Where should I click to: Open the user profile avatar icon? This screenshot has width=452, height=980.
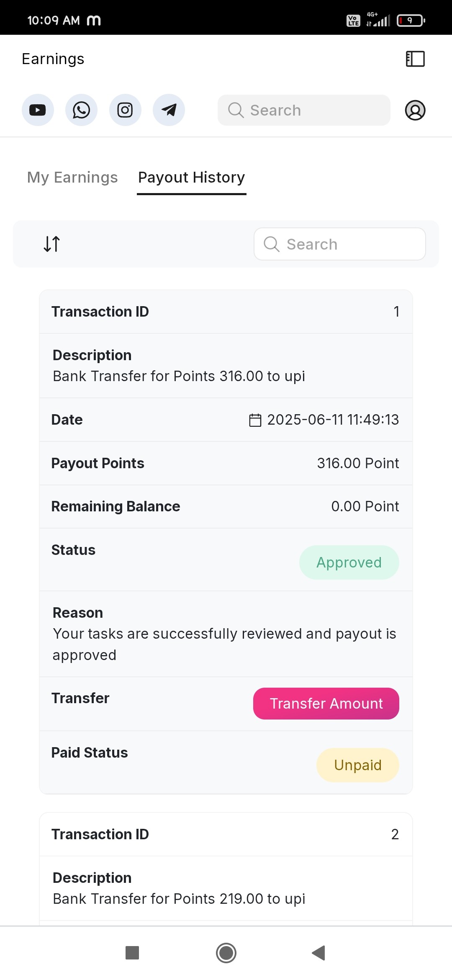(x=415, y=110)
